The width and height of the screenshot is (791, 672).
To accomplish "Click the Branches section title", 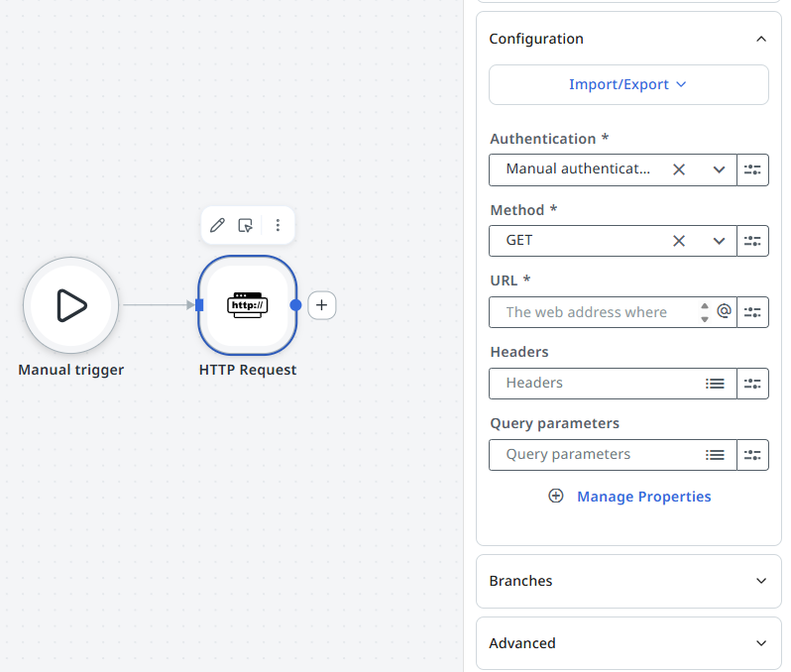I will (520, 581).
